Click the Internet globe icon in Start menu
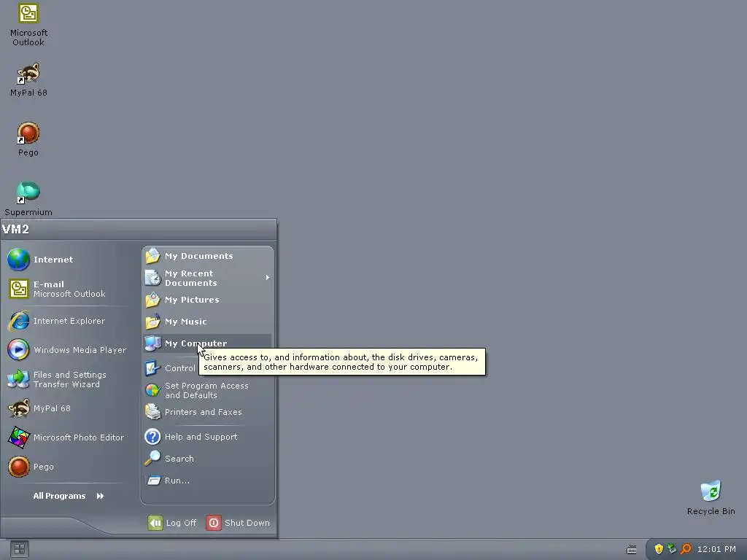This screenshot has width=747, height=560. point(18,260)
